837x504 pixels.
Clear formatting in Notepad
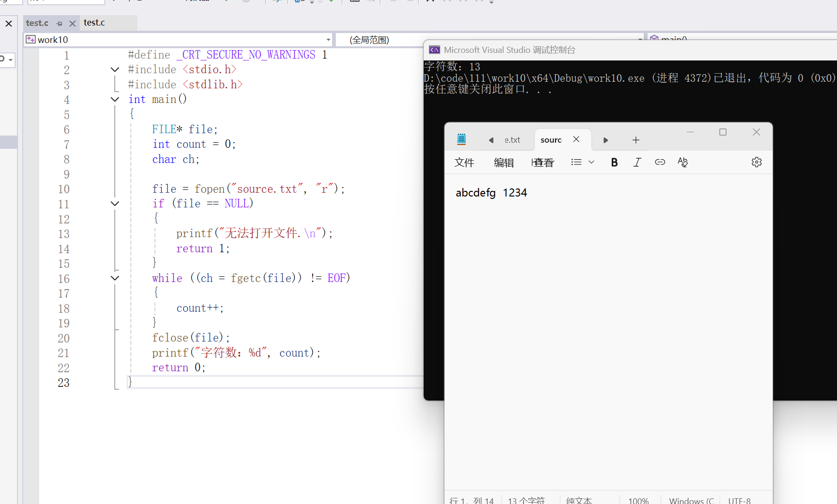(683, 162)
